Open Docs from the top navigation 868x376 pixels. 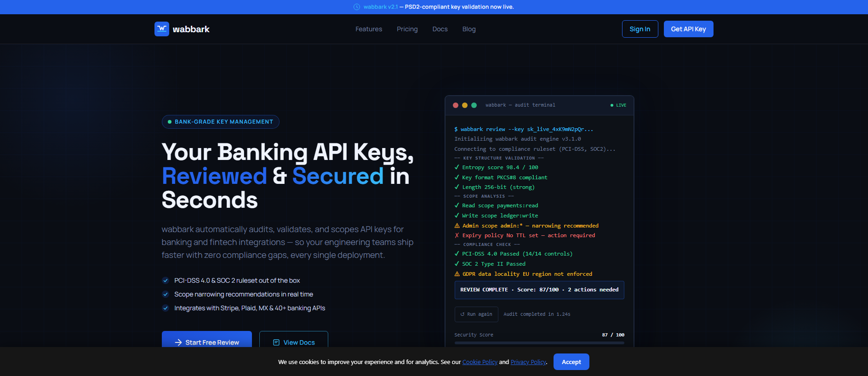tap(440, 29)
